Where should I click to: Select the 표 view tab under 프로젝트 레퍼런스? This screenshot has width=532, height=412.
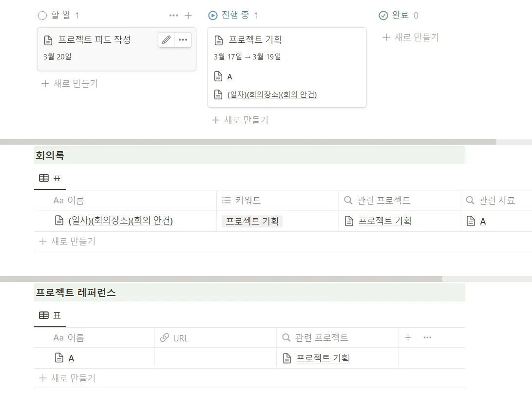(50, 316)
